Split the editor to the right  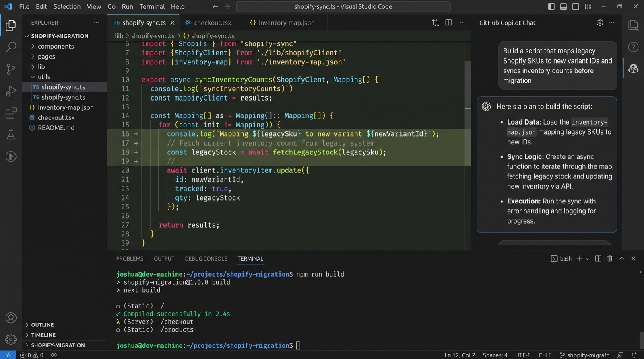click(x=448, y=23)
